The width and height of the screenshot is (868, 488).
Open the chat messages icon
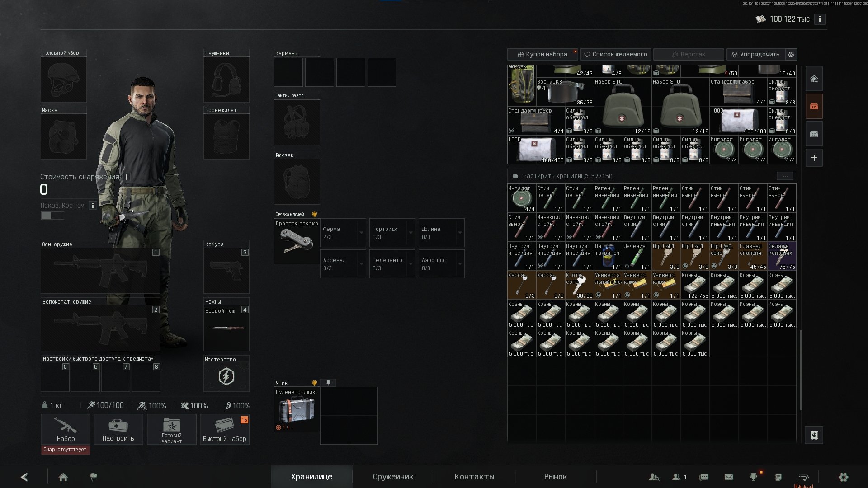pos(704,477)
